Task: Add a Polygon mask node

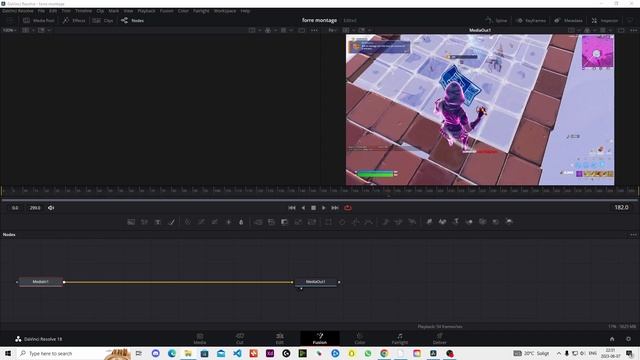Action: pos(356,222)
